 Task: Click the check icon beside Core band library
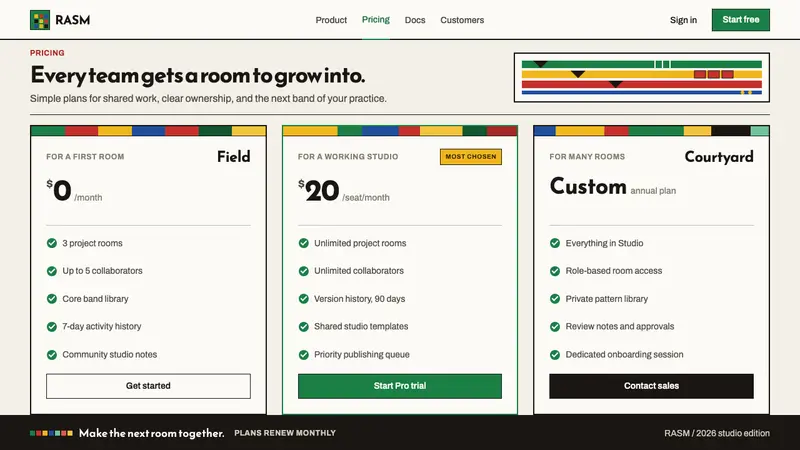52,298
